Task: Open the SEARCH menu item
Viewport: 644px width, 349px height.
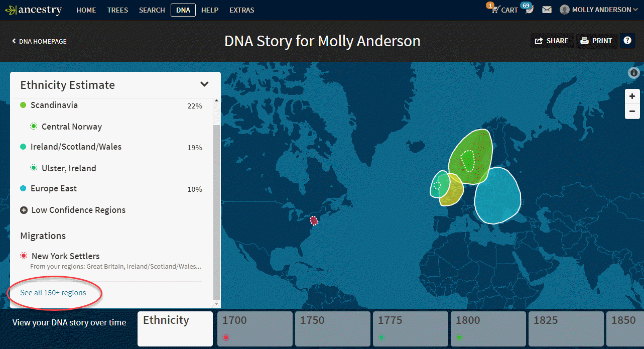Action: click(x=152, y=10)
